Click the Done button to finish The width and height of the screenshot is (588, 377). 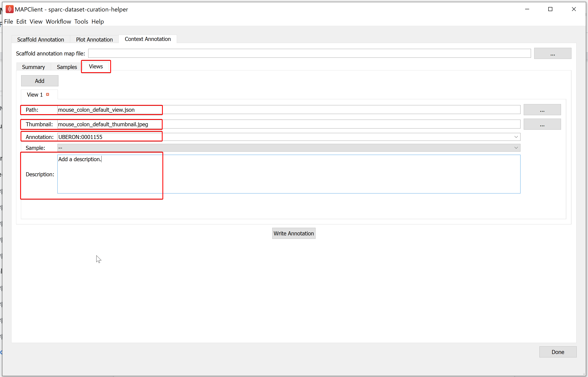(558, 352)
